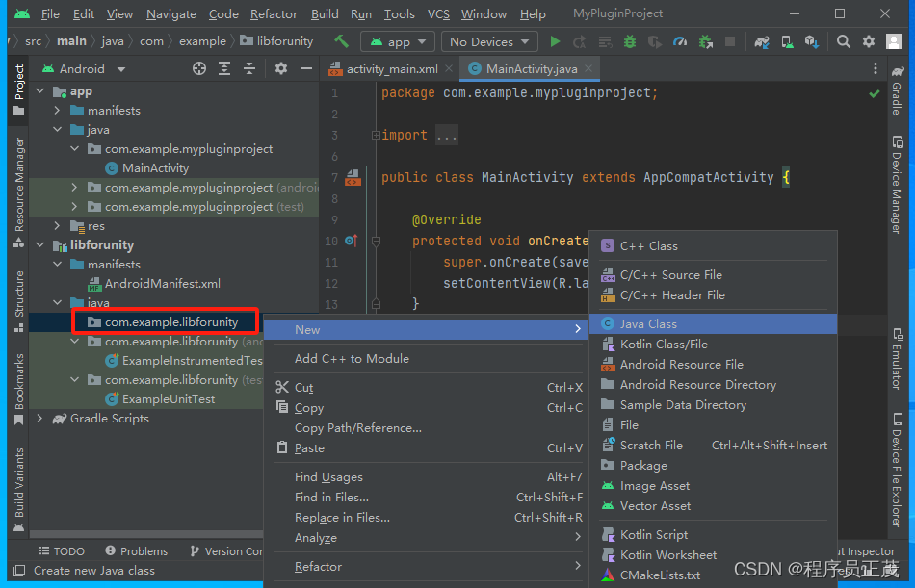Open SDK Manager toolbar icon
Viewport: 915px width, 588px height.
(812, 41)
